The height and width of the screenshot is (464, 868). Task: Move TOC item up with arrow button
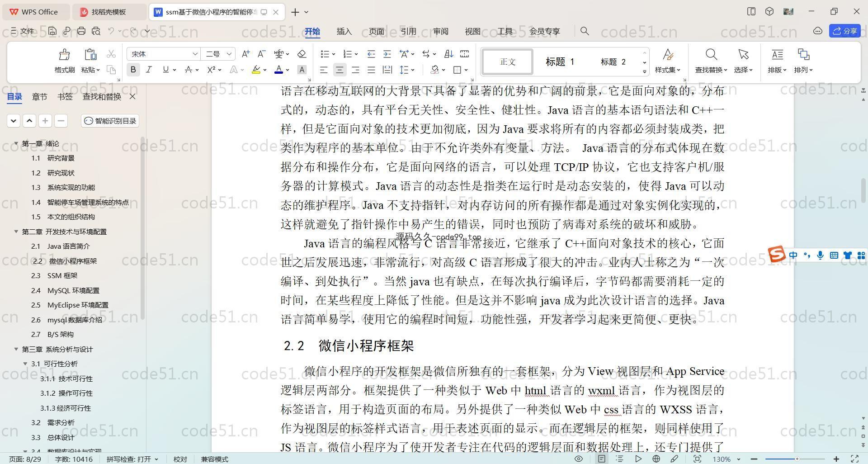tap(29, 121)
